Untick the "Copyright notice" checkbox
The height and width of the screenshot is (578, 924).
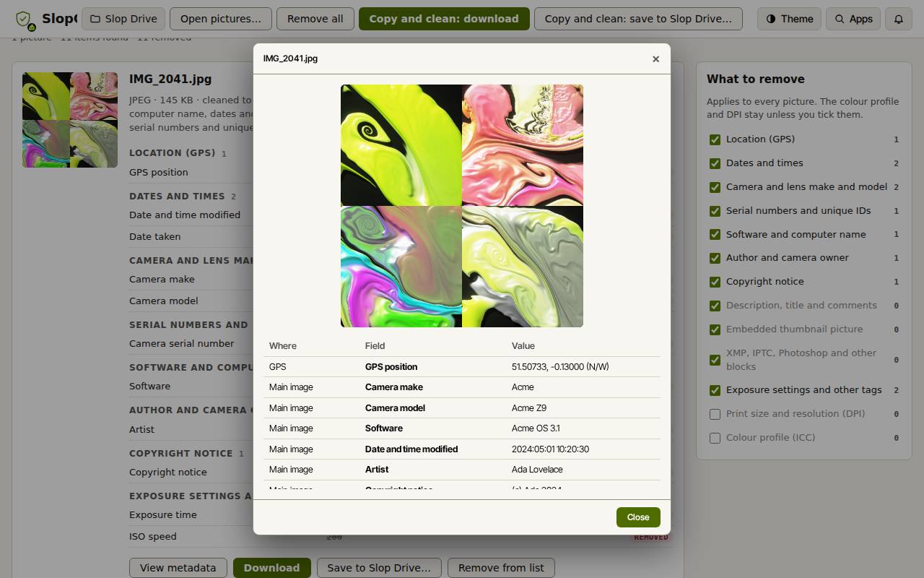coord(715,282)
